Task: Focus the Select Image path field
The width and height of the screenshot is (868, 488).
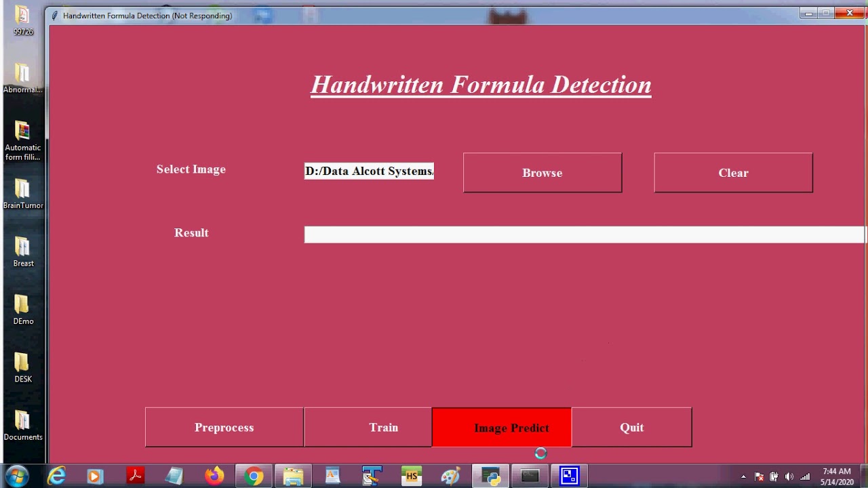Action: 369,171
